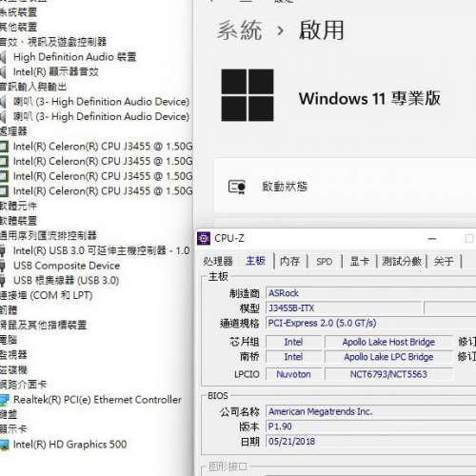This screenshot has width=476, height=476.
Task: Click the 啟用 page heading in Settings
Action: pos(321,30)
